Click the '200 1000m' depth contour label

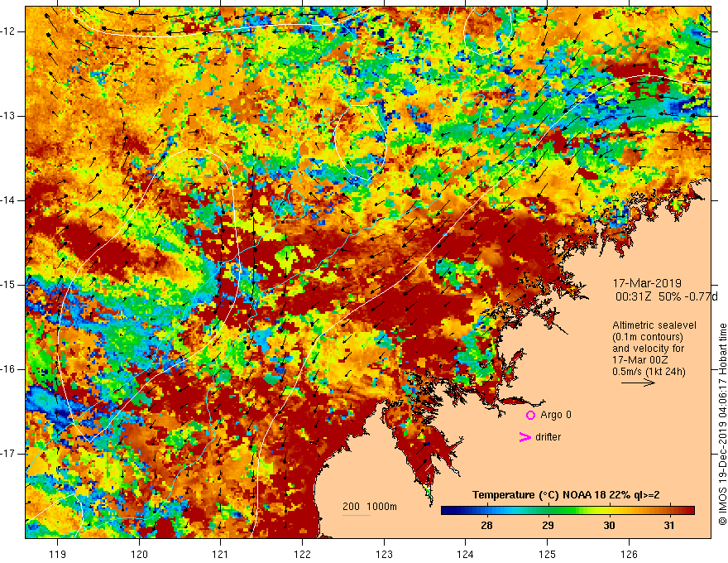click(x=370, y=507)
